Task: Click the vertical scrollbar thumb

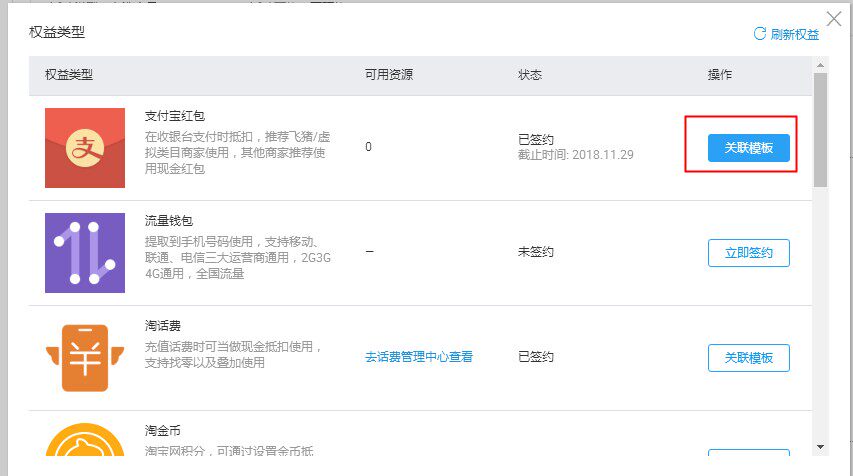Action: point(820,130)
